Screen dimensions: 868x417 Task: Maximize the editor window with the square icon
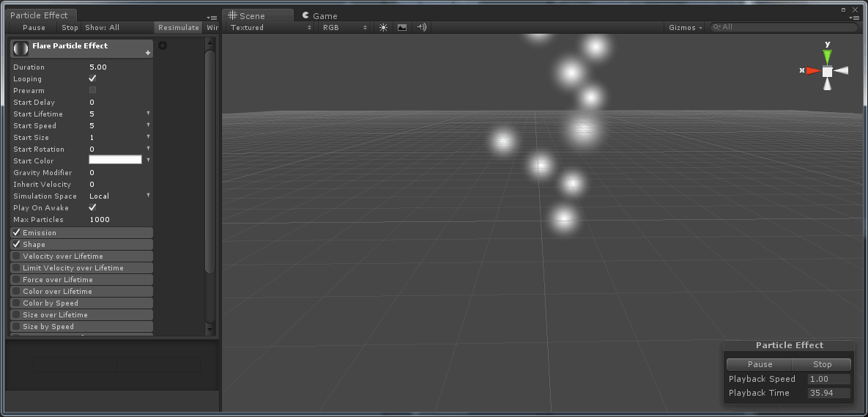[x=844, y=10]
